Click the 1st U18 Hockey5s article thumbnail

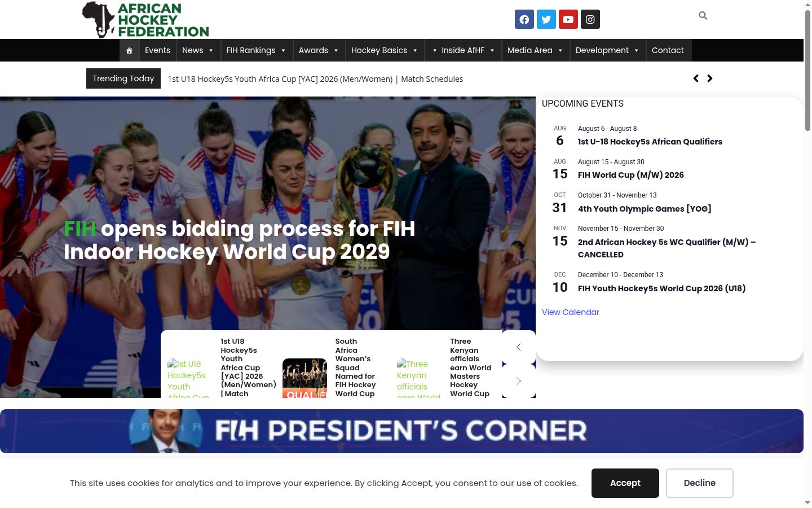point(190,378)
